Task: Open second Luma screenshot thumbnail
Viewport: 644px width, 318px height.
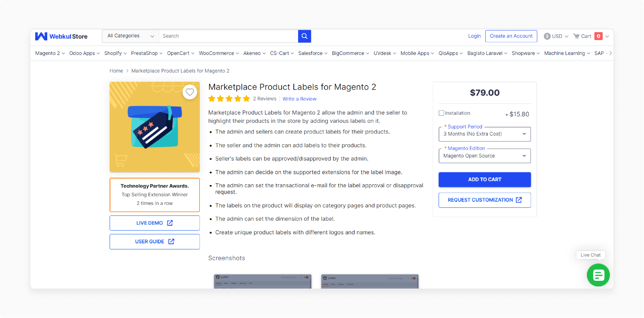Action: [x=370, y=281]
